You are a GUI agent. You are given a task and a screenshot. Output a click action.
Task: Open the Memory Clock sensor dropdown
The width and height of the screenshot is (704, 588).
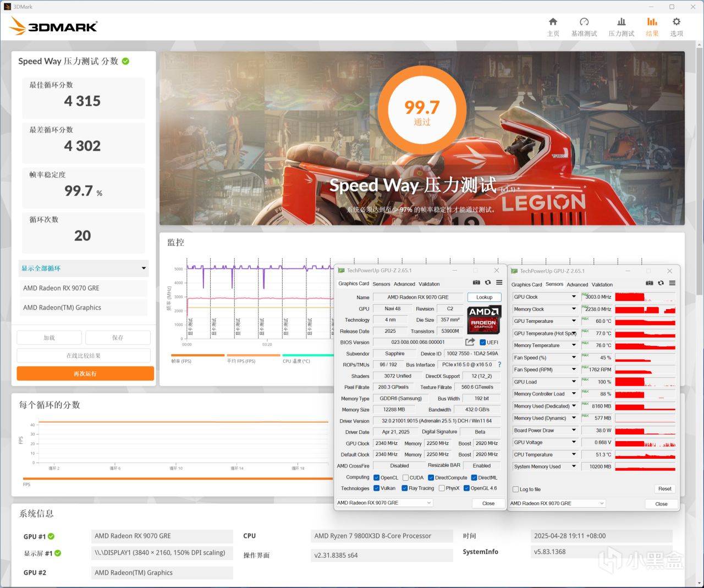[x=574, y=309]
